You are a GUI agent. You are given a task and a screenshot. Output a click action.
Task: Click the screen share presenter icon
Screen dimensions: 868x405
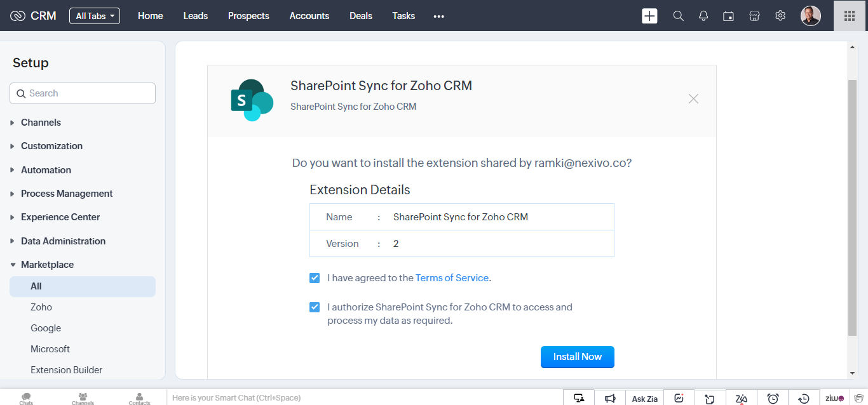point(579,398)
